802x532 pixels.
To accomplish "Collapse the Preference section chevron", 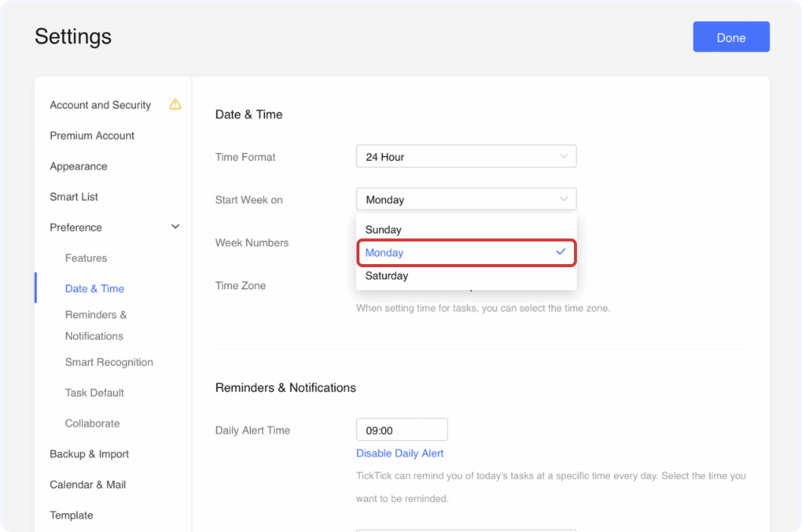I will pyautogui.click(x=175, y=226).
